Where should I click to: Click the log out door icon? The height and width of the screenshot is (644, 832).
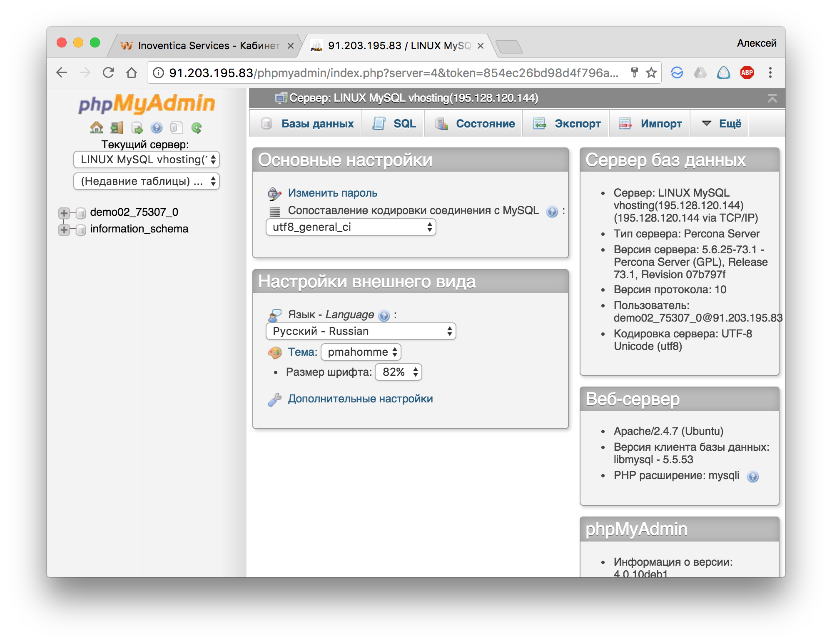tap(117, 127)
